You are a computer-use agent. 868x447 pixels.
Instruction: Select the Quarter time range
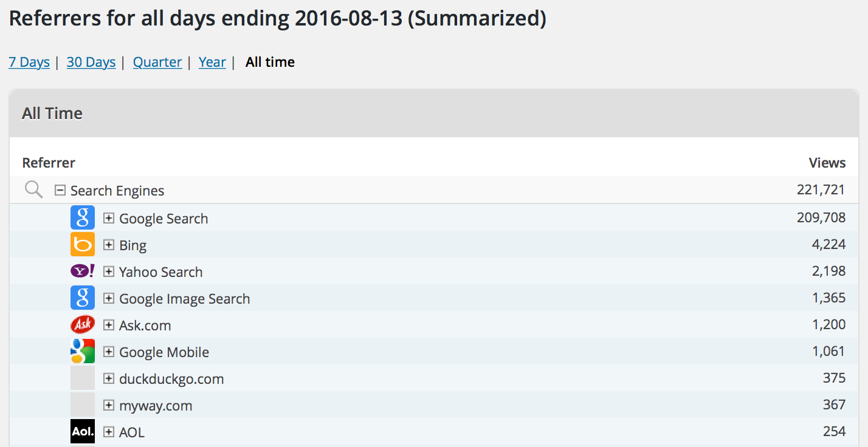click(x=157, y=61)
